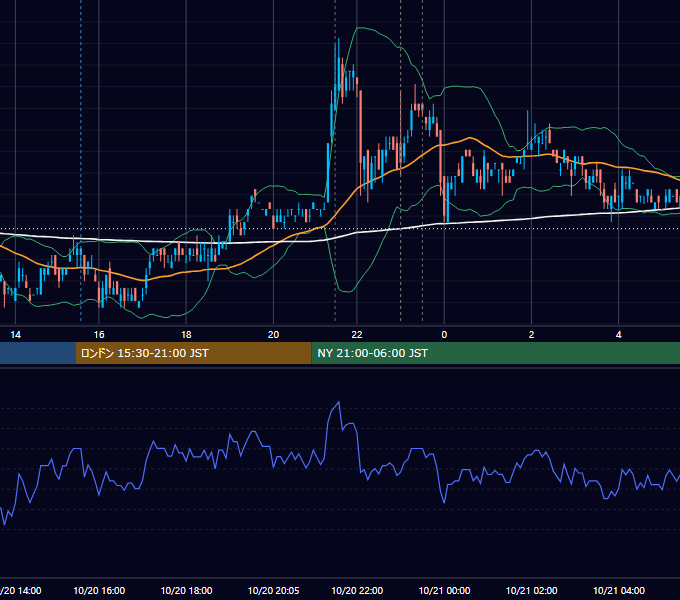Click the 14 hour axis label
This screenshot has height=600, width=680.
pyautogui.click(x=16, y=335)
